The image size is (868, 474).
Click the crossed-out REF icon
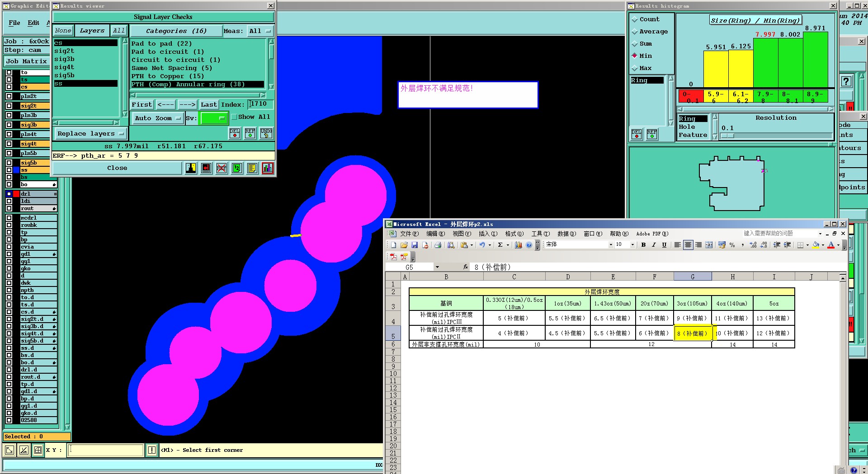pos(221,168)
